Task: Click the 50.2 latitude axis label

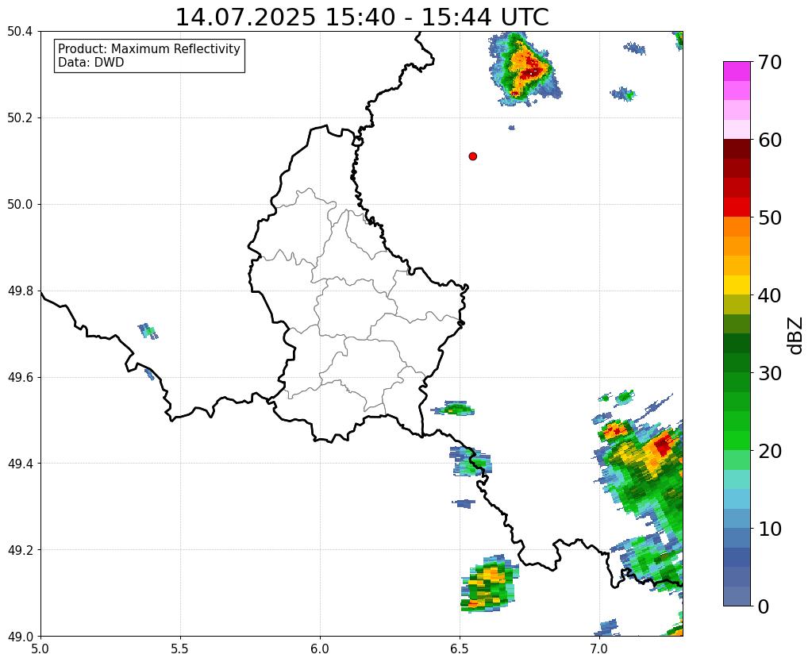Action: [x=20, y=117]
